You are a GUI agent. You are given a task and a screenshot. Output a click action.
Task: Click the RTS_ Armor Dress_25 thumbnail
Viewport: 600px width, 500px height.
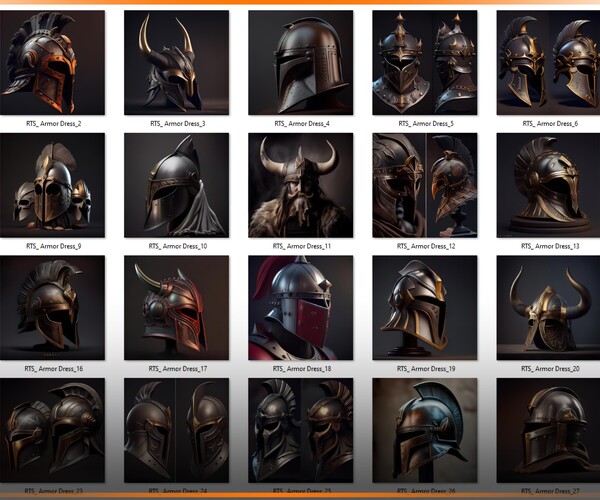point(301,430)
